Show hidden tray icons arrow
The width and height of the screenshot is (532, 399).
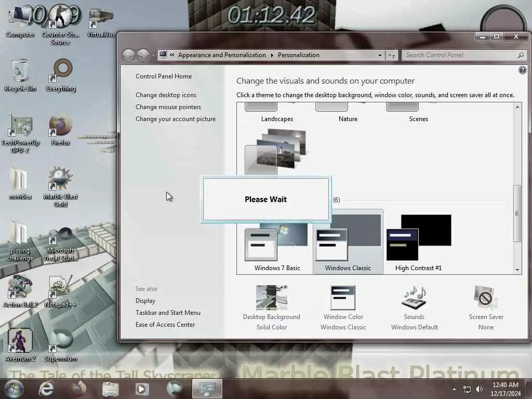pos(454,389)
